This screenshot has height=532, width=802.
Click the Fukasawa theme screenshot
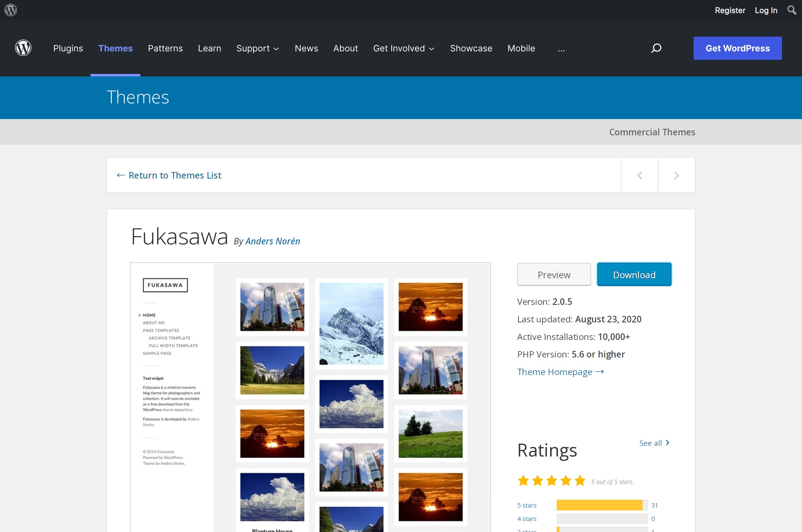(310, 397)
